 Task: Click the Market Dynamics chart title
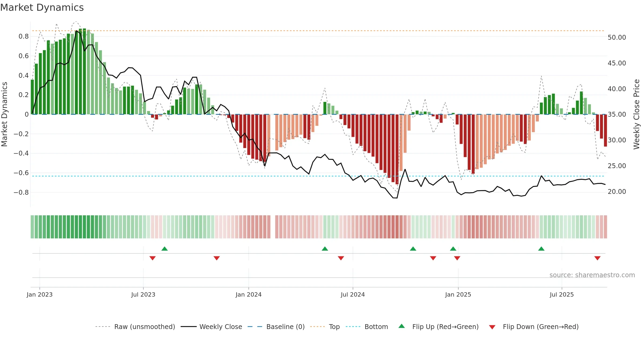(42, 8)
